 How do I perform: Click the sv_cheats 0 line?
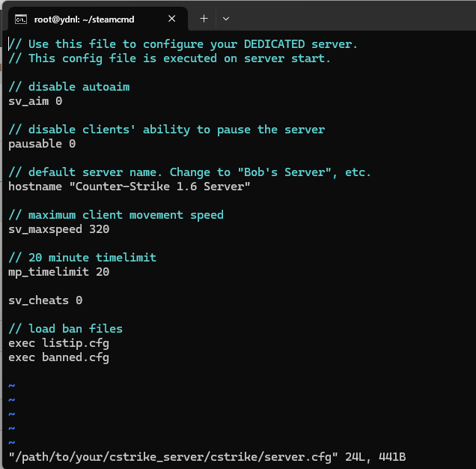click(45, 300)
